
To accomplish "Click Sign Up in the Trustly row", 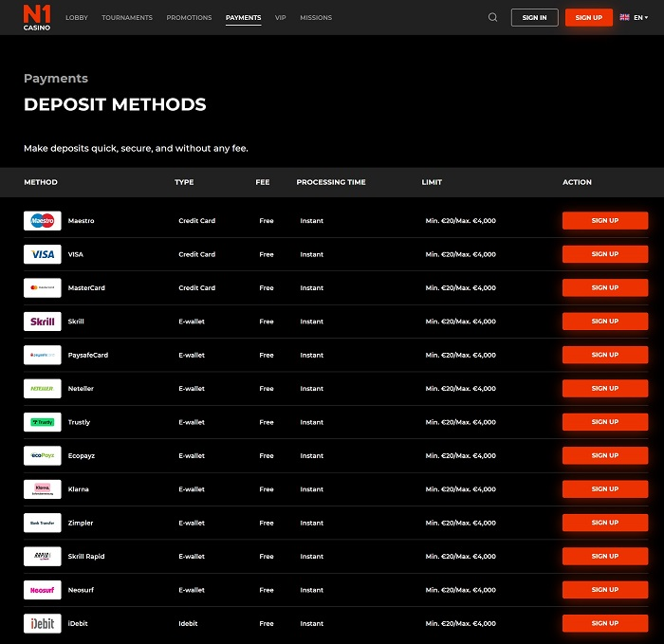I will click(x=605, y=422).
